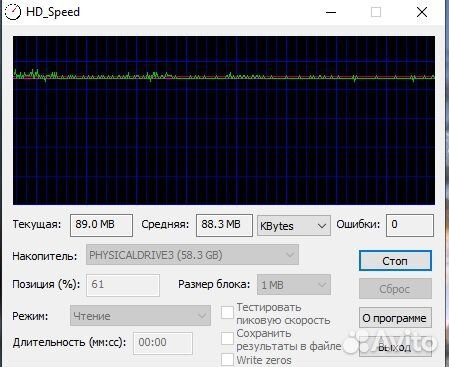Open the Размер блока 1 MB dropdown
Viewport: 449px width, 367px height.
[x=294, y=285]
